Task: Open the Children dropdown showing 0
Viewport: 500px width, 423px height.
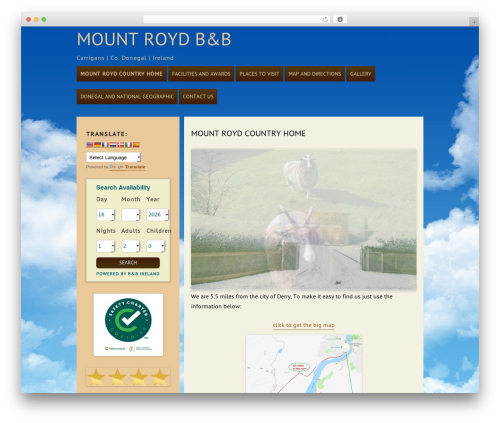Action: click(x=155, y=246)
